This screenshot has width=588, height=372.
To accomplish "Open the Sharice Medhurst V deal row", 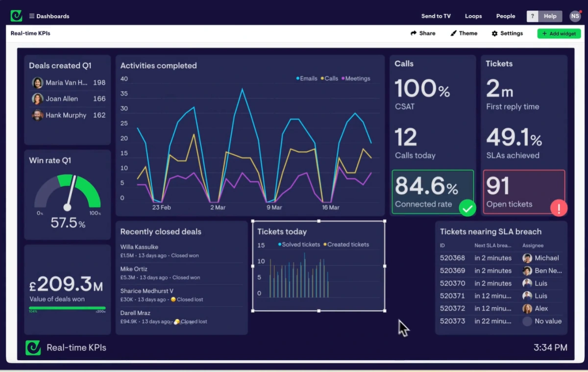I will [x=181, y=295].
